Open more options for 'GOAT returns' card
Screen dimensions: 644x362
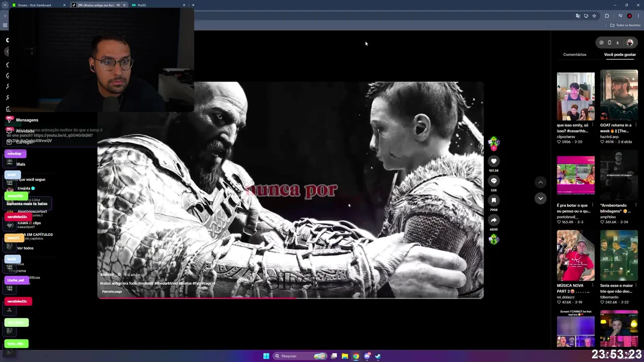635,125
